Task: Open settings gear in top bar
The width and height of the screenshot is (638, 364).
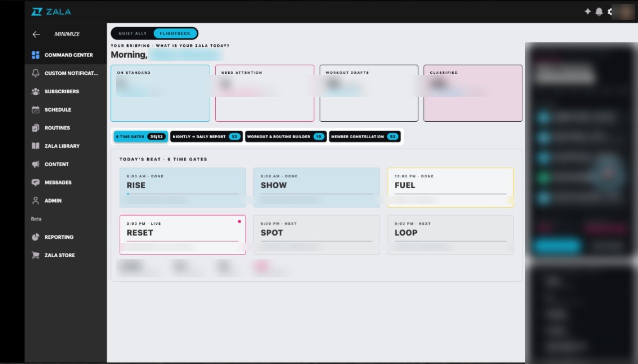Action: [x=610, y=11]
